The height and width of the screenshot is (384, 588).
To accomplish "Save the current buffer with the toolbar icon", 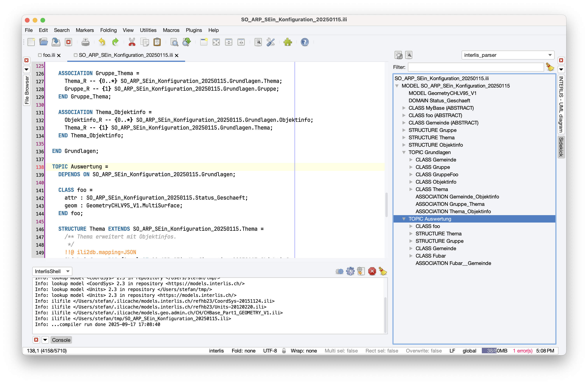I will [56, 42].
